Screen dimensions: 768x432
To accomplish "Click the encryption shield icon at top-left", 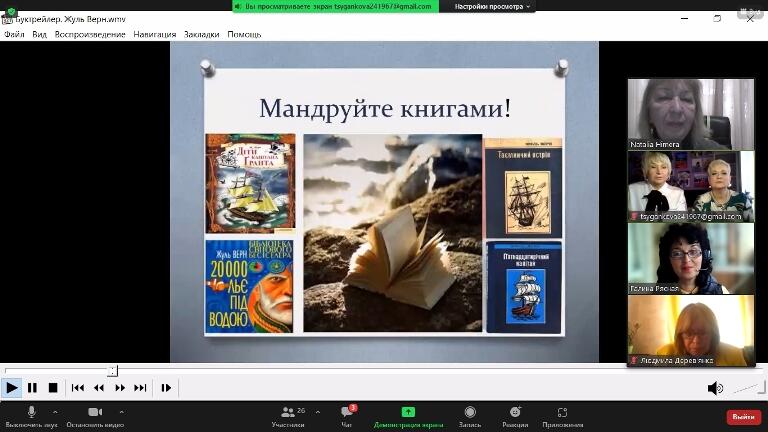I will point(11,12).
